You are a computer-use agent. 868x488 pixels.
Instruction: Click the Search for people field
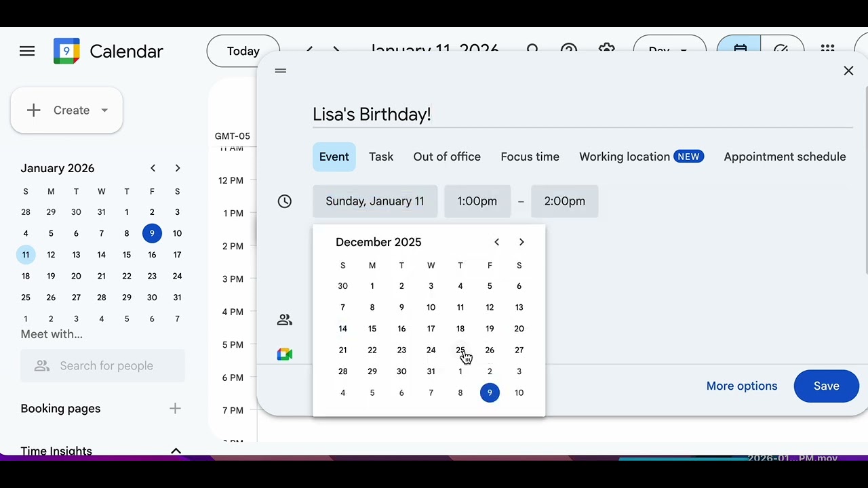102,366
